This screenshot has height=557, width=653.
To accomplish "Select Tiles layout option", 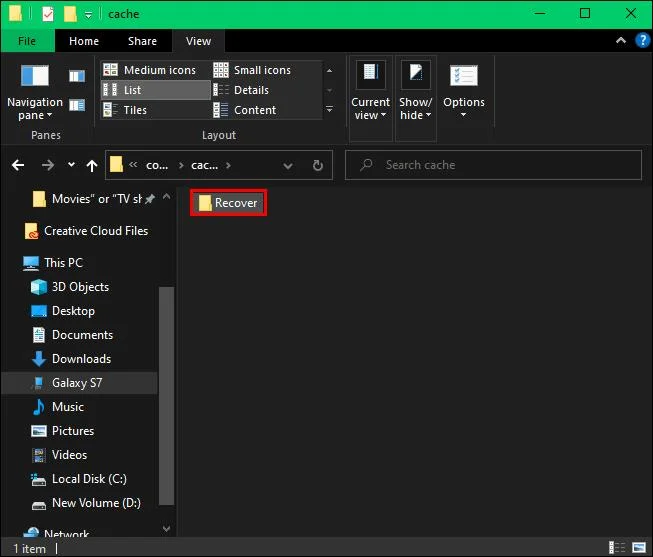I will (155, 110).
